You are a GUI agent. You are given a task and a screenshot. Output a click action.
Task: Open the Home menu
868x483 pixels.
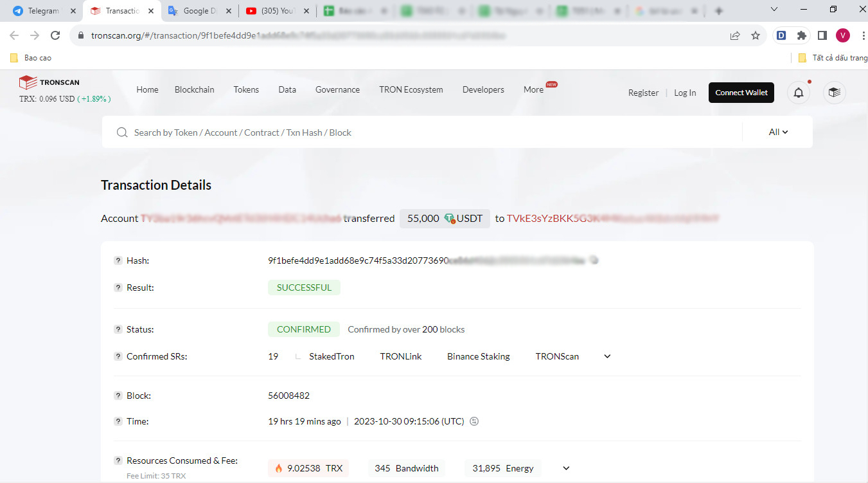[x=147, y=89]
